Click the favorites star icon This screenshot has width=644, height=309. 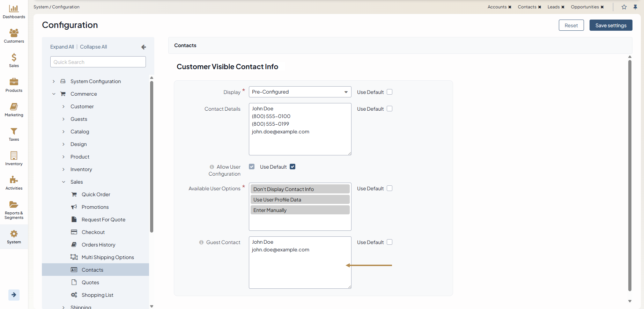(624, 7)
